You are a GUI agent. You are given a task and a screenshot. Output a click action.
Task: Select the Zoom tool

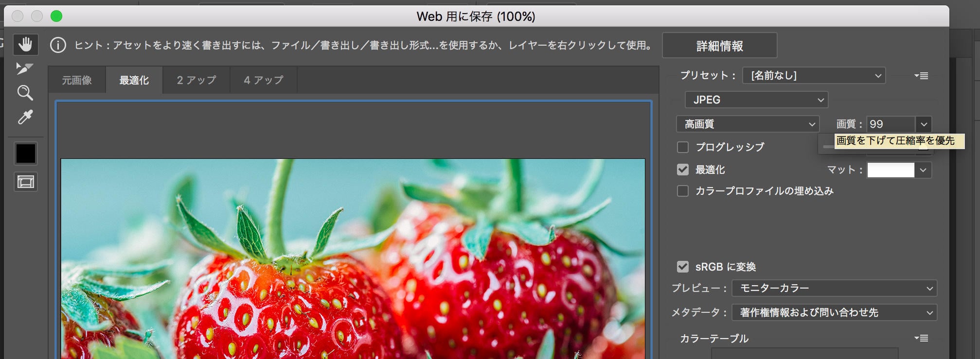pyautogui.click(x=25, y=93)
